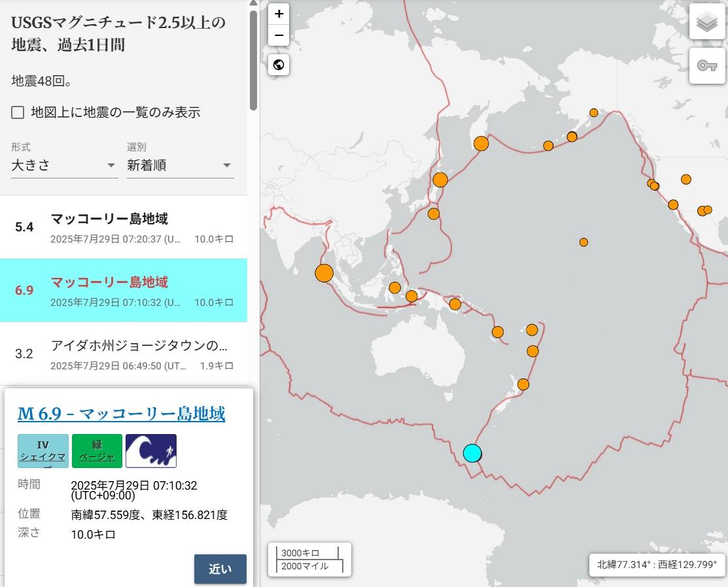This screenshot has height=587, width=728.
Task: Expand the 形式 format dropdown
Action: (x=63, y=165)
